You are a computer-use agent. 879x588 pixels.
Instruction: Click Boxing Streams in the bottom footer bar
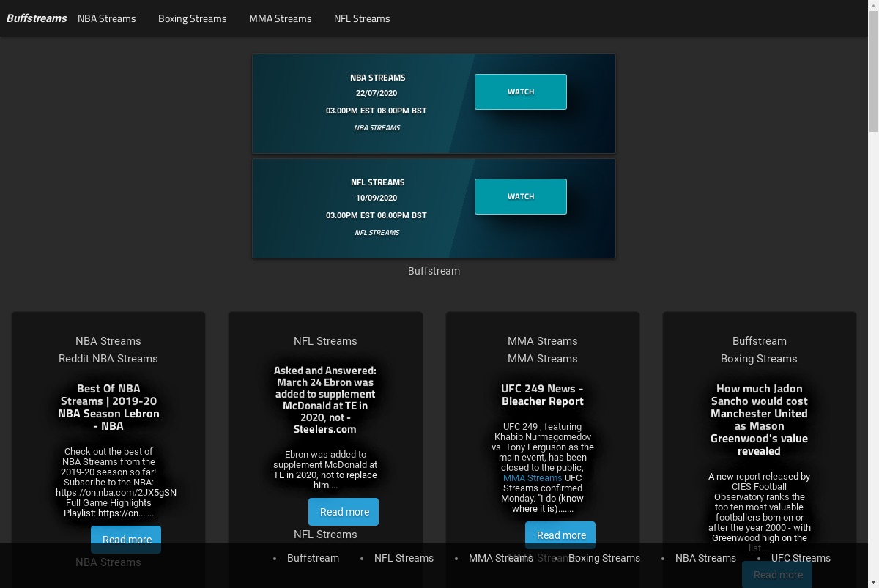pos(604,558)
